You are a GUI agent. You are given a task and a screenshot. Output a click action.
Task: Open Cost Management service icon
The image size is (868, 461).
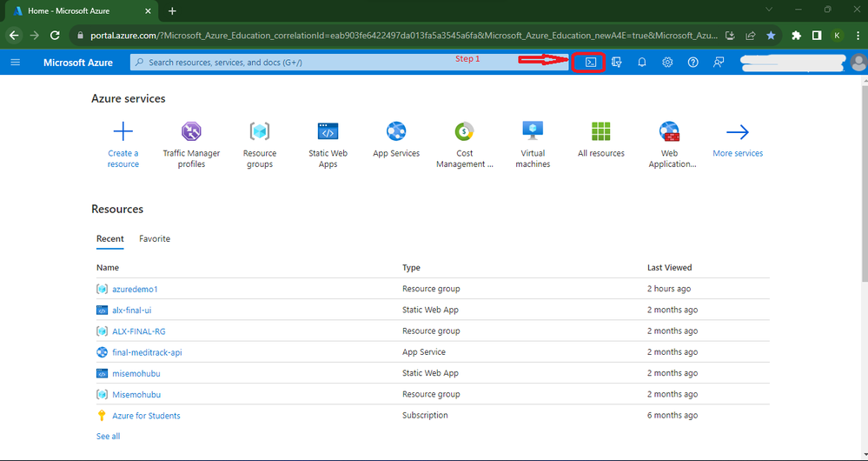point(465,131)
